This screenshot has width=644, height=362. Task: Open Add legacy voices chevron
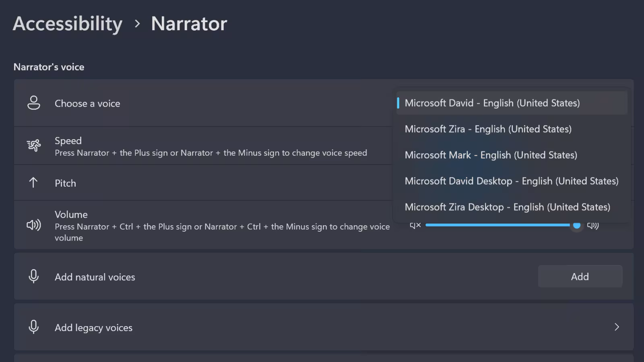(617, 327)
